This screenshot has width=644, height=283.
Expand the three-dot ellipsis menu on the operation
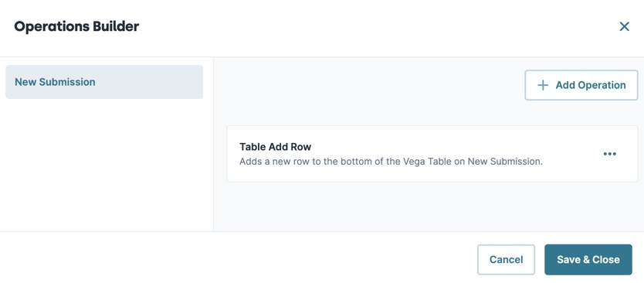(x=609, y=154)
